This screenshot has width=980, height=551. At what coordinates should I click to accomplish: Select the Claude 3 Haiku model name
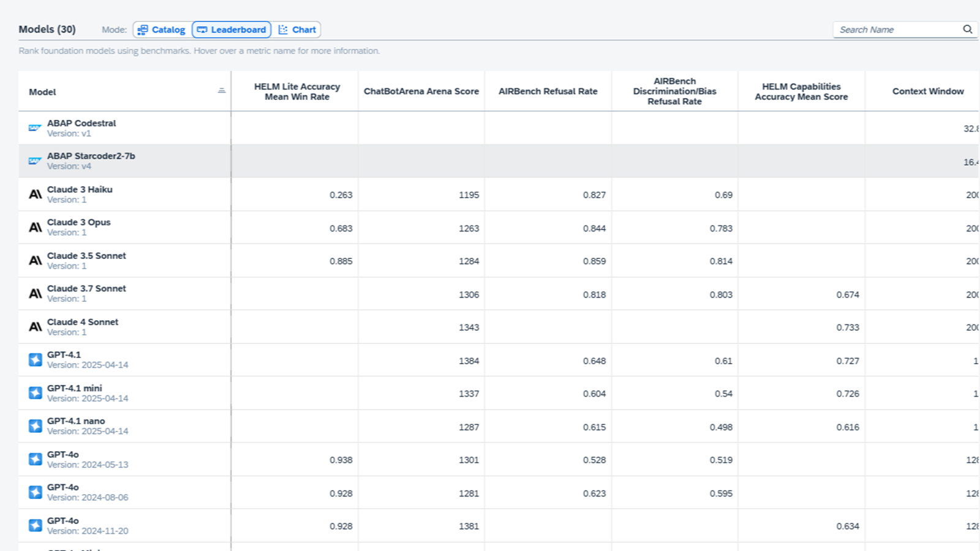(80, 190)
